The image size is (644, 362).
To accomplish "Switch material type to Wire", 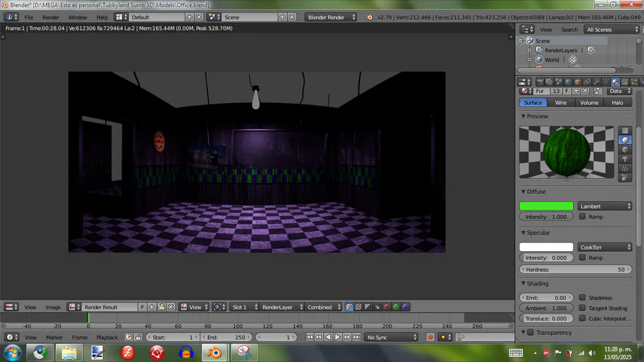I will pyautogui.click(x=560, y=102).
